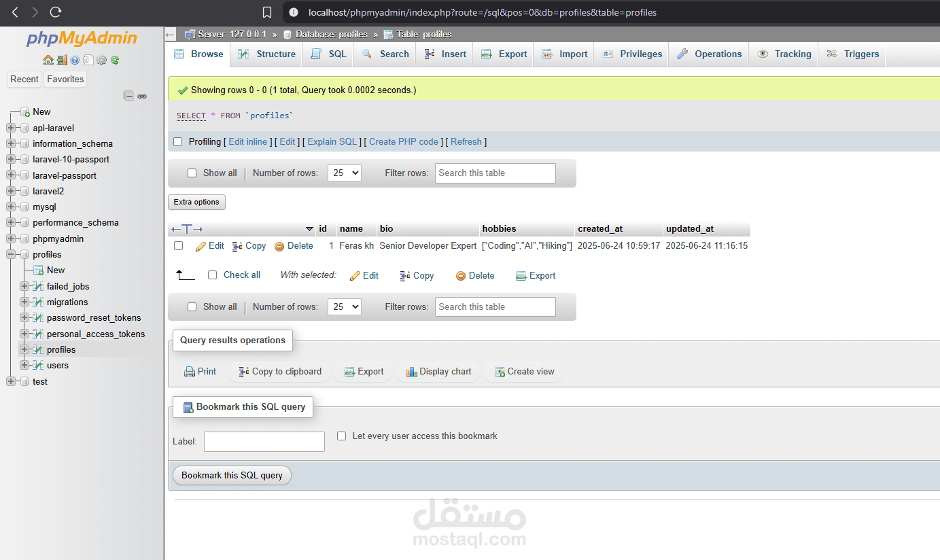Click the browser address bar URL
Viewport: 940px width, 560px height.
click(x=483, y=12)
